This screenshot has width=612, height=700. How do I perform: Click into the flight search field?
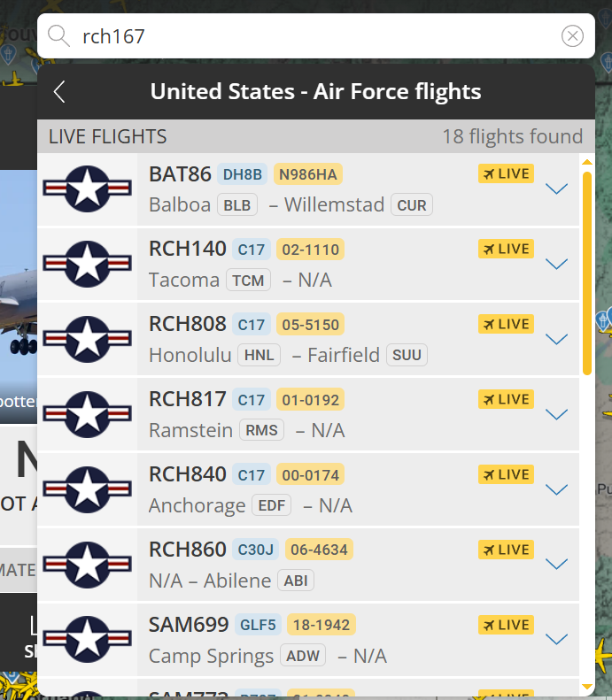(x=310, y=36)
